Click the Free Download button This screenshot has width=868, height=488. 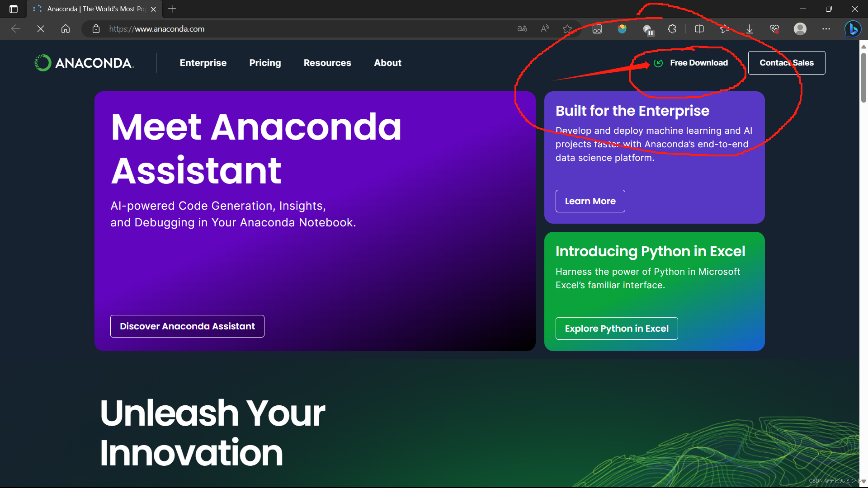tap(698, 63)
